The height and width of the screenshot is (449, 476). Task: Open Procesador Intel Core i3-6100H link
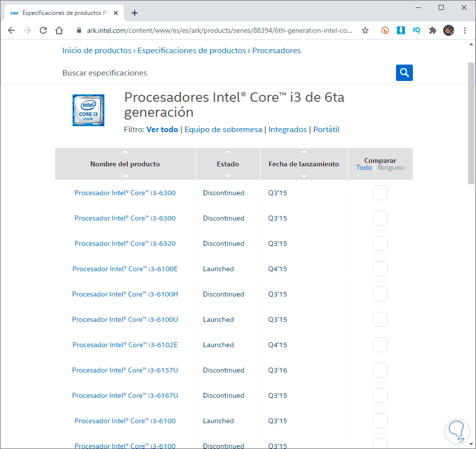click(125, 294)
